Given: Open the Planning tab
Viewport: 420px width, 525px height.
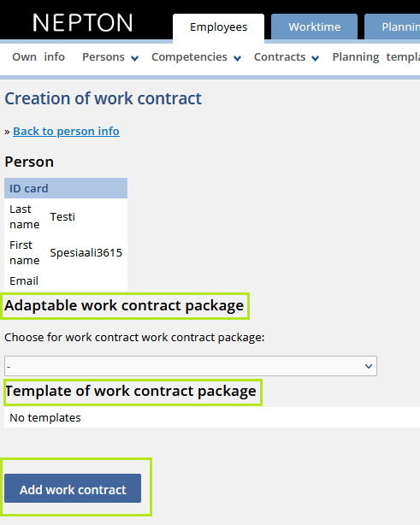Looking at the screenshot, I should [393, 27].
